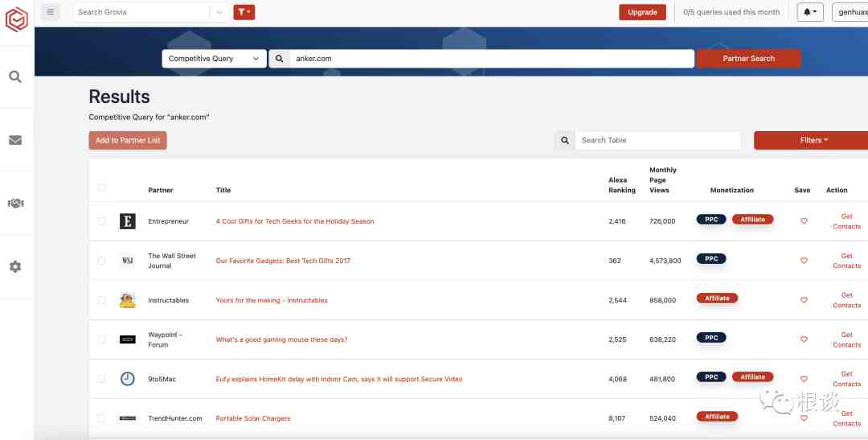
Task: Click the magnifier icon beside anker.com
Action: click(280, 58)
